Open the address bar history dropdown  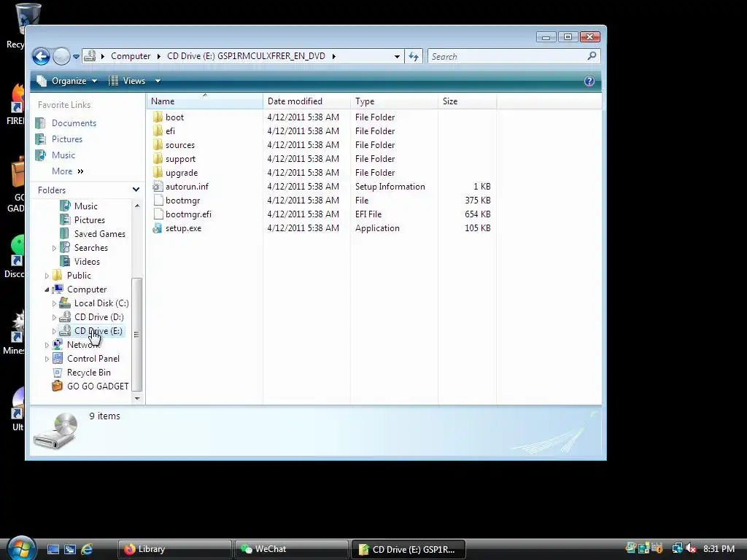point(397,57)
